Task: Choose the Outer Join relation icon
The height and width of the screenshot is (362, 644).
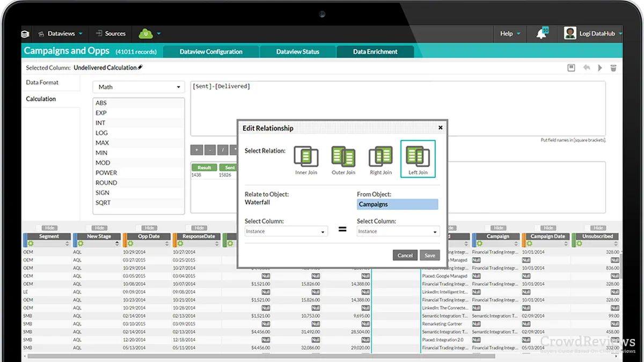Action: (343, 157)
